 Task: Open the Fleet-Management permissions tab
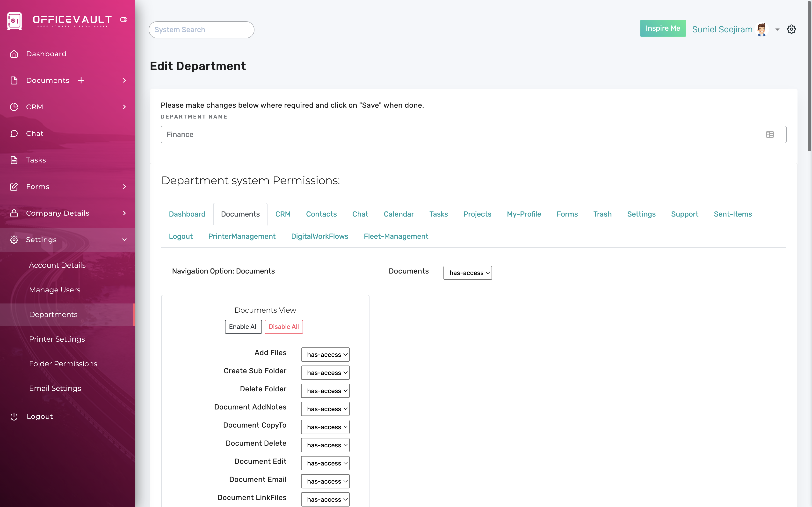tap(396, 236)
